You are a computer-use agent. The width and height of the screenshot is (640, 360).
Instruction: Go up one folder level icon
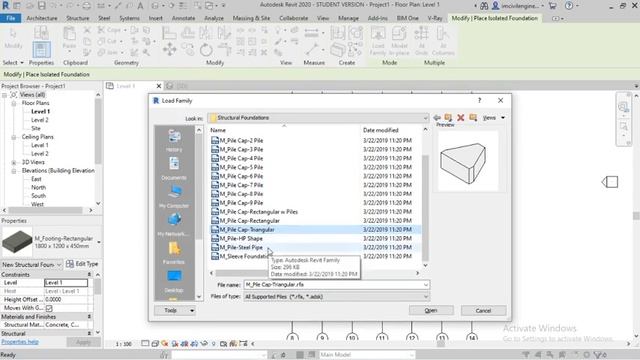449,118
